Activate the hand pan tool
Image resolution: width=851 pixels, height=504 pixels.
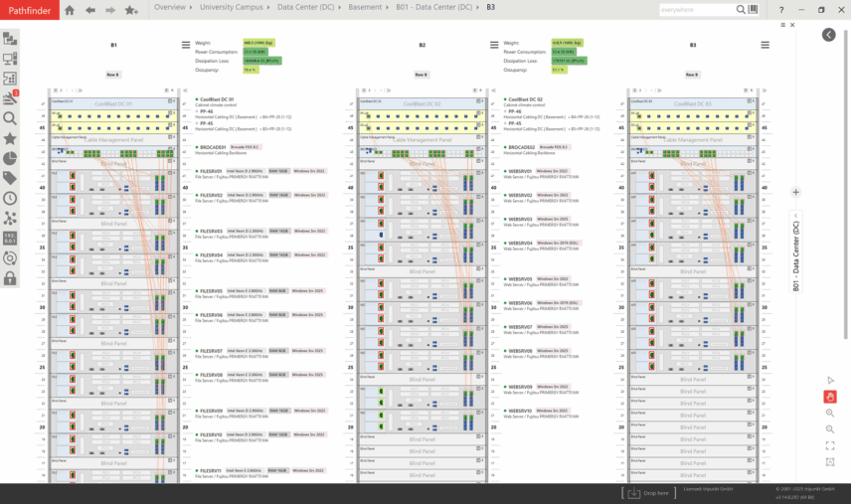click(x=830, y=397)
